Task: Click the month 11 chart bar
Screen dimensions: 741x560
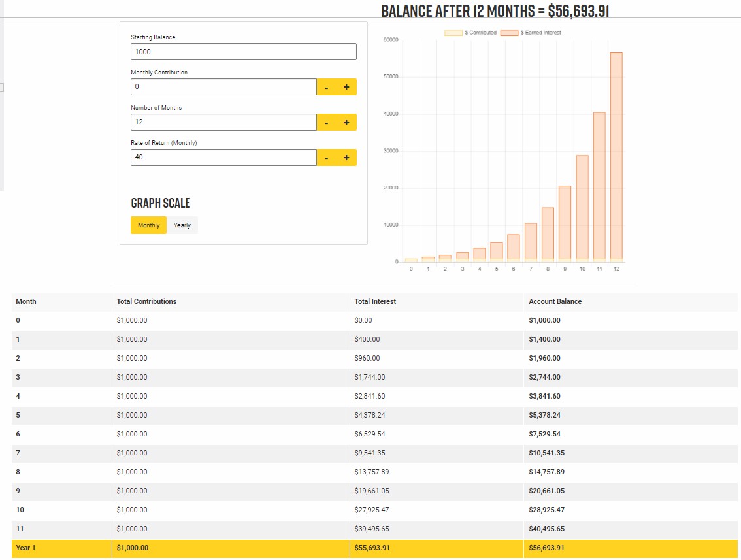Action: point(599,187)
